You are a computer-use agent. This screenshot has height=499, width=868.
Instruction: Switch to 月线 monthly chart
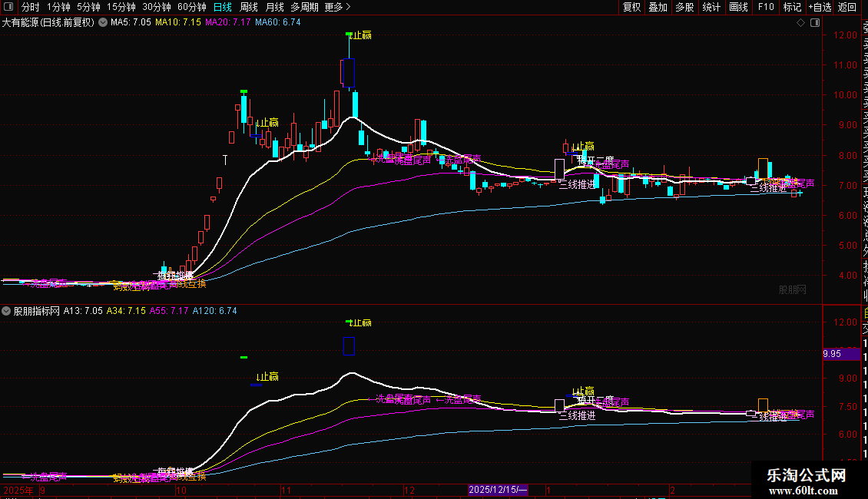tap(274, 7)
